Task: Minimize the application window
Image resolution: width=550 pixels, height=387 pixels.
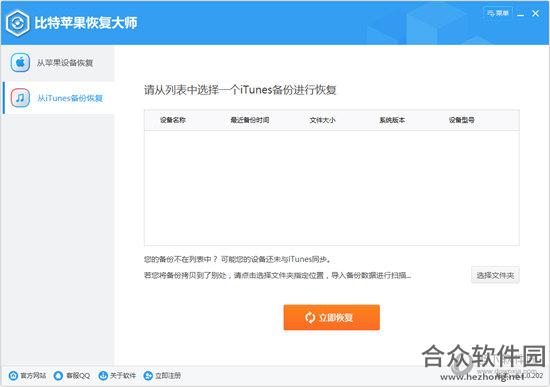Action: coord(521,14)
